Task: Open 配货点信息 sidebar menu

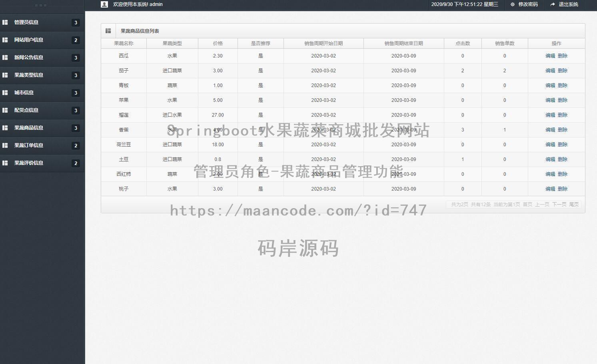Action: (x=42, y=110)
